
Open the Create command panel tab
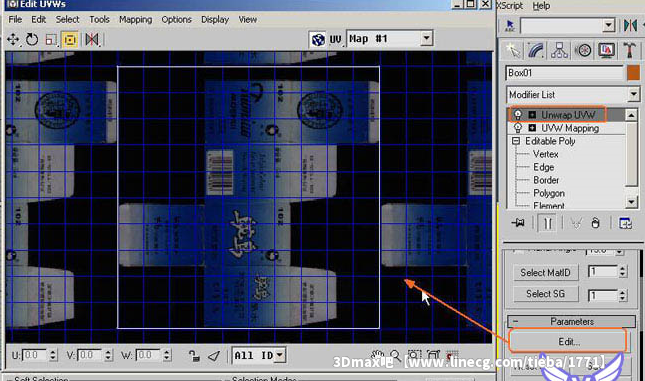point(513,50)
